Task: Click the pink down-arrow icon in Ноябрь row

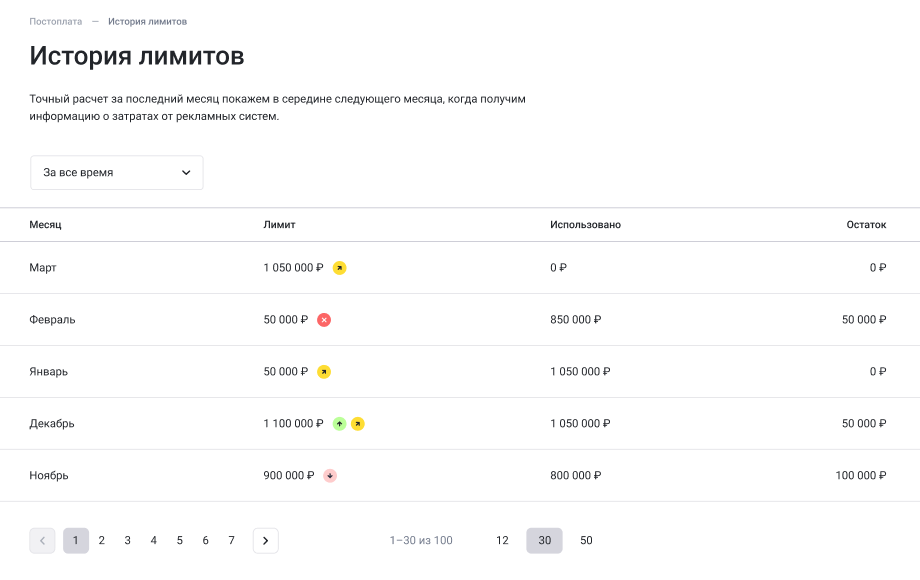Action: [x=330, y=476]
